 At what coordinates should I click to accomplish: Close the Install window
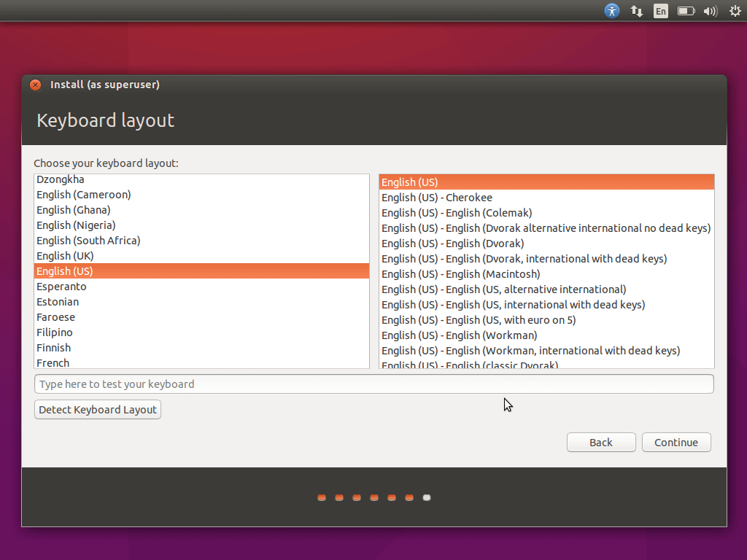pyautogui.click(x=35, y=85)
